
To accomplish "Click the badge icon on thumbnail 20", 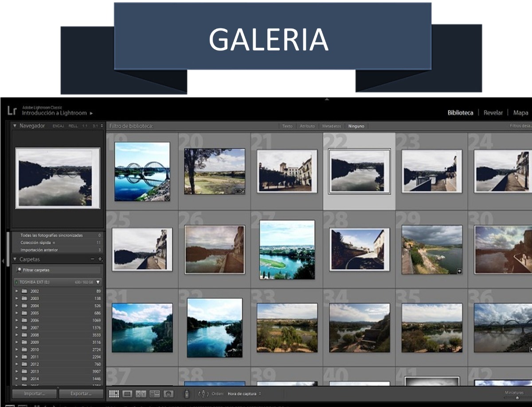I will click(239, 191).
